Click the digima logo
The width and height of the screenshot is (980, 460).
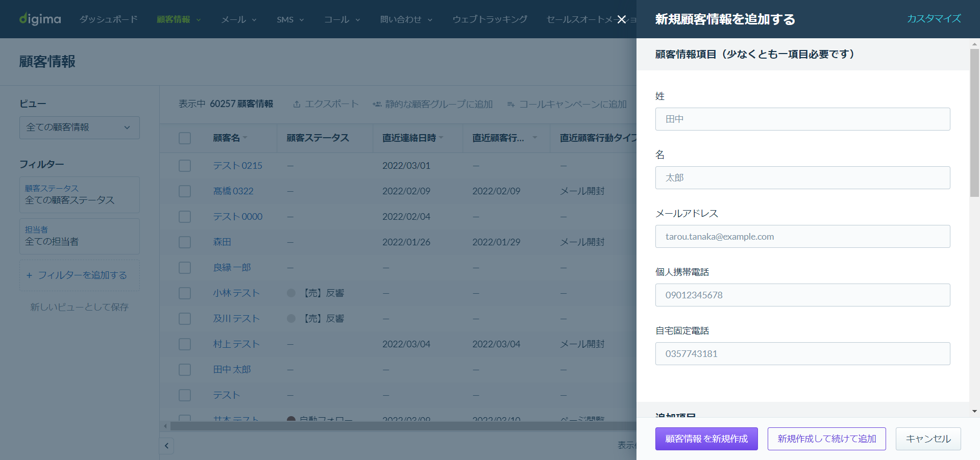[x=40, y=19]
